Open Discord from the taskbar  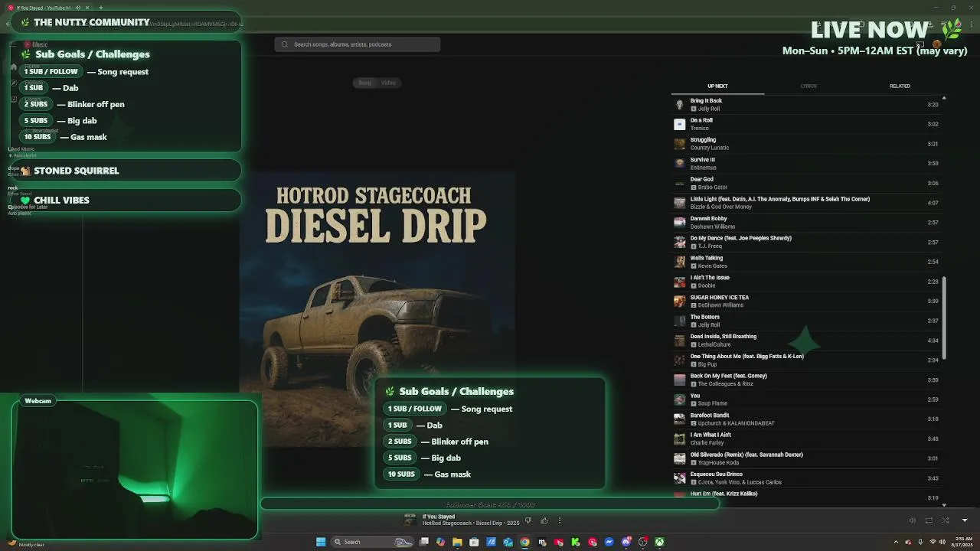(626, 542)
